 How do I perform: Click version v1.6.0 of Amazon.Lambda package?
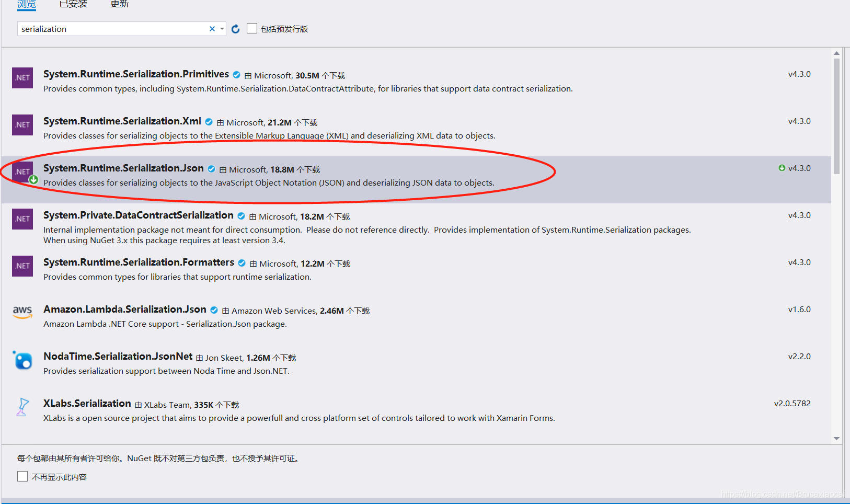[799, 310]
